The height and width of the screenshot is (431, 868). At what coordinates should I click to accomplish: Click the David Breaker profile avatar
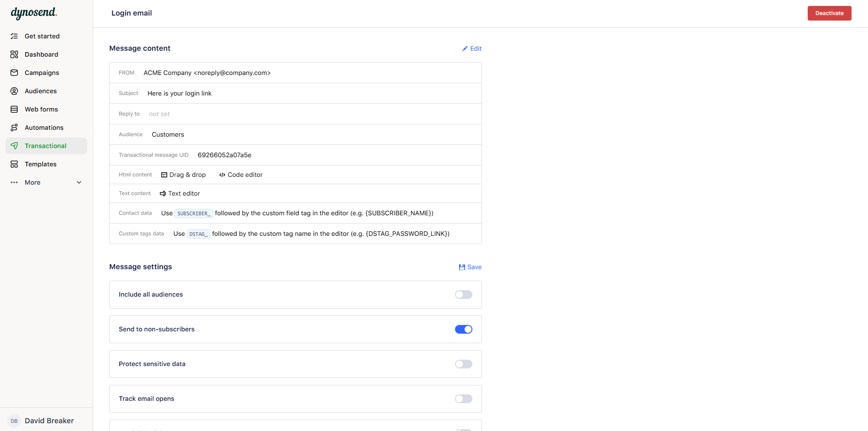pyautogui.click(x=14, y=420)
